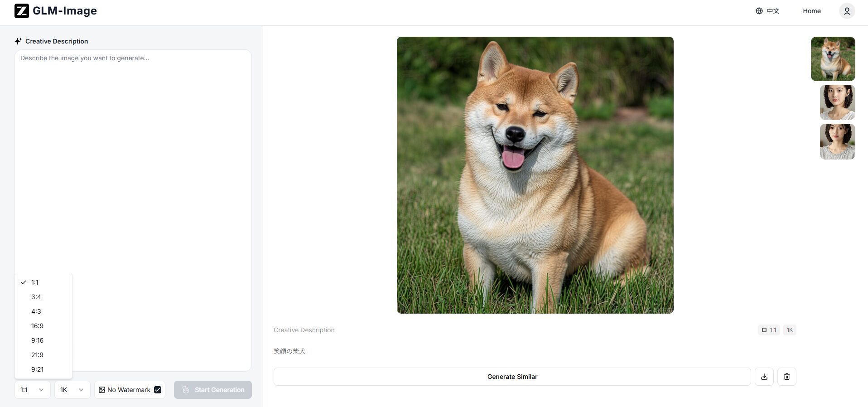Click the GLM-Image Z logo icon
This screenshot has height=407, width=868.
(21, 11)
